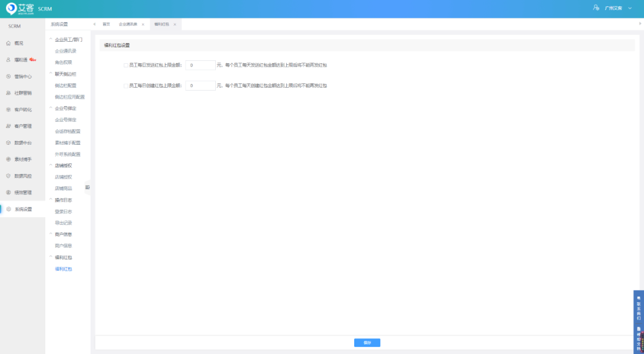The height and width of the screenshot is (354, 644).
Task: Collapse the 企业员工/部门 menu group
Action: [x=51, y=39]
